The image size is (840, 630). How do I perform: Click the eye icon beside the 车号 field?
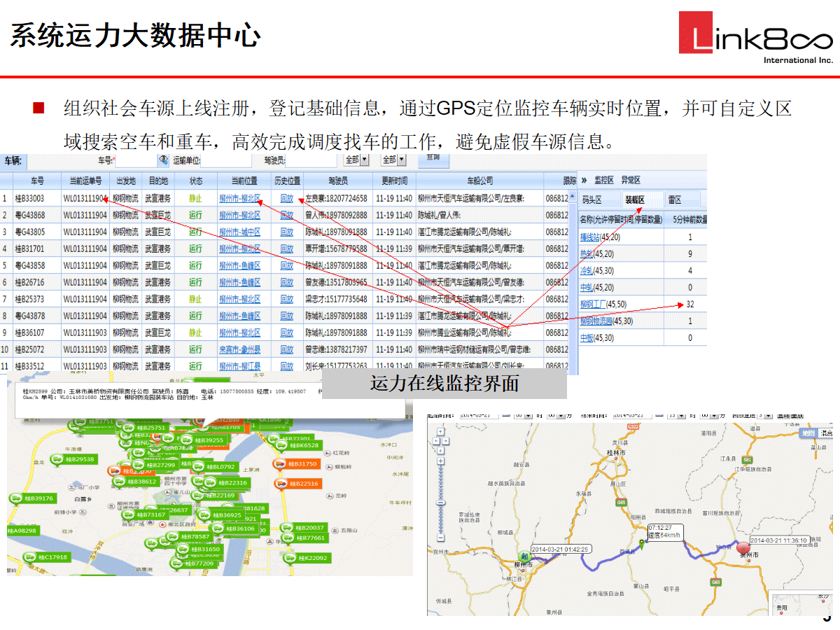point(164,160)
